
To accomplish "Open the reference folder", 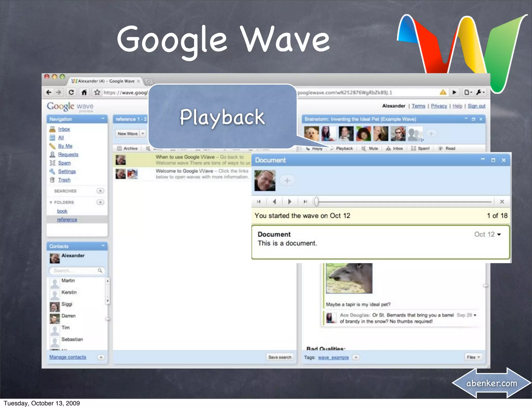I will click(67, 220).
